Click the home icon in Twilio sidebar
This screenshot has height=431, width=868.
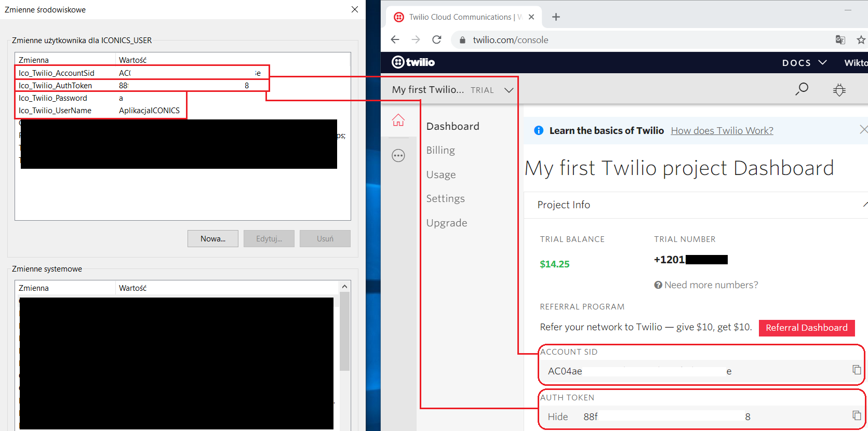398,120
